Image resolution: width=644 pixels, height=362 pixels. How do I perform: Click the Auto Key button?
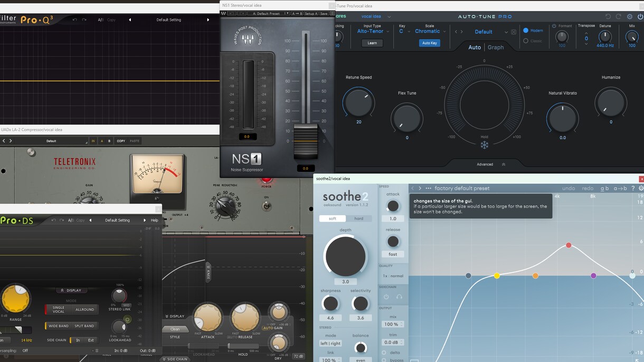[430, 43]
